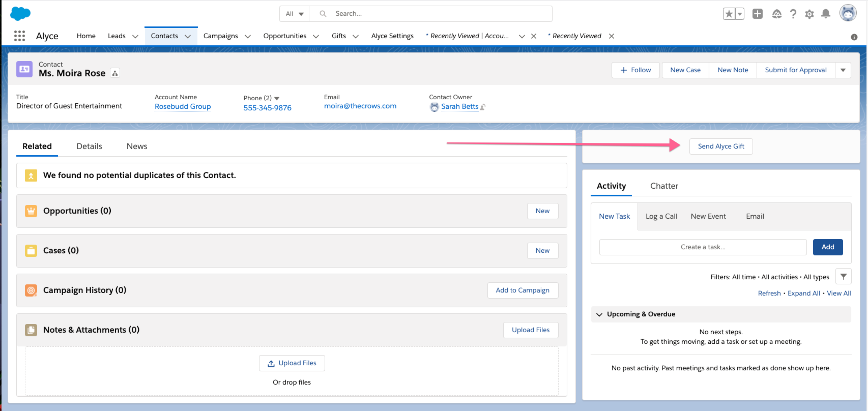868x411 pixels.
Task: Switch to the News tab
Action: click(x=137, y=146)
